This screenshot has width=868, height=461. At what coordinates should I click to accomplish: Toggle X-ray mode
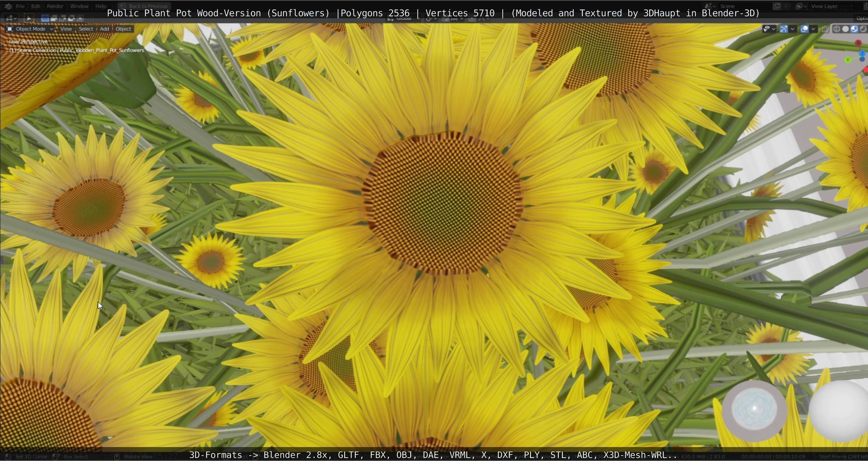(825, 29)
